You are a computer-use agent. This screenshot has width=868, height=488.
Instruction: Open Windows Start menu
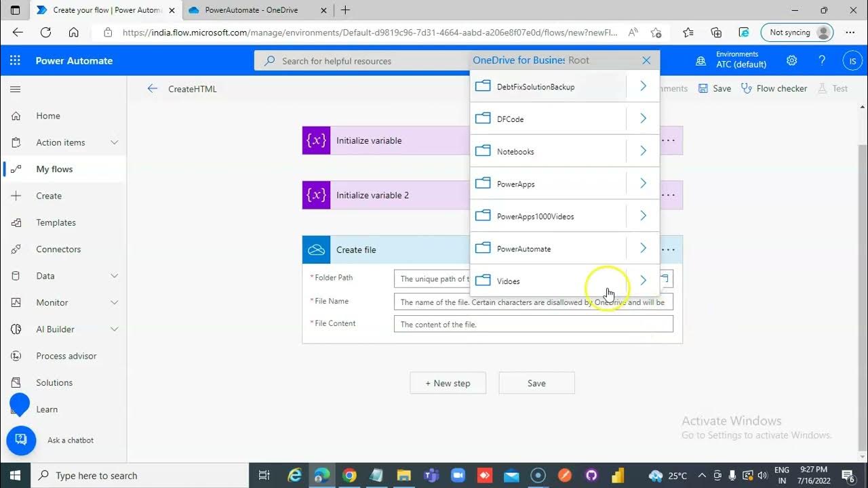(15, 475)
